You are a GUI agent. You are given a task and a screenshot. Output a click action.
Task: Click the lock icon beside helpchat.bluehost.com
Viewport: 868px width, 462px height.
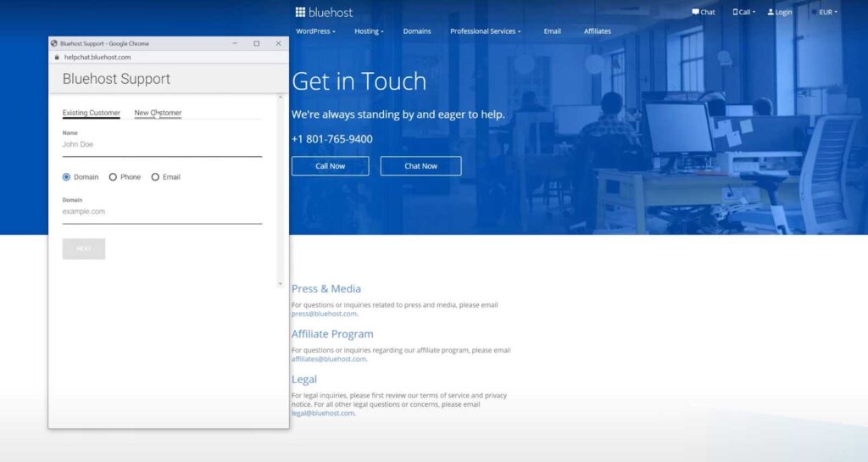[x=57, y=57]
